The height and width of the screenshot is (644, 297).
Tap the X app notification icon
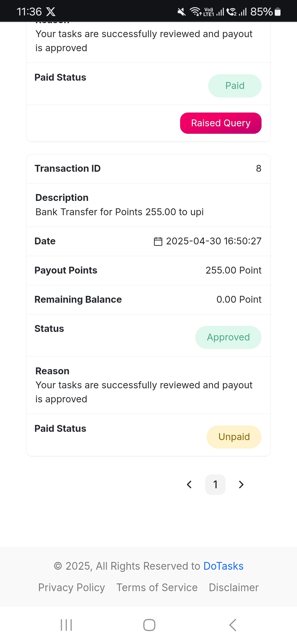point(51,12)
